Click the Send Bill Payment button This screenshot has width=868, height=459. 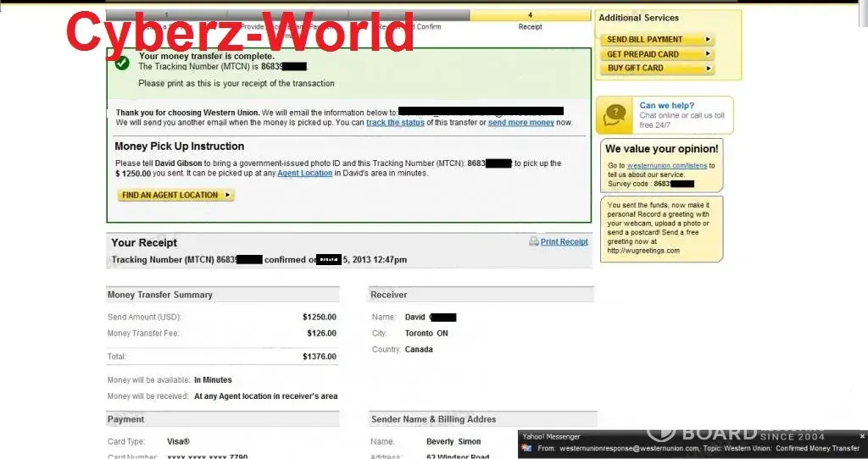click(657, 39)
